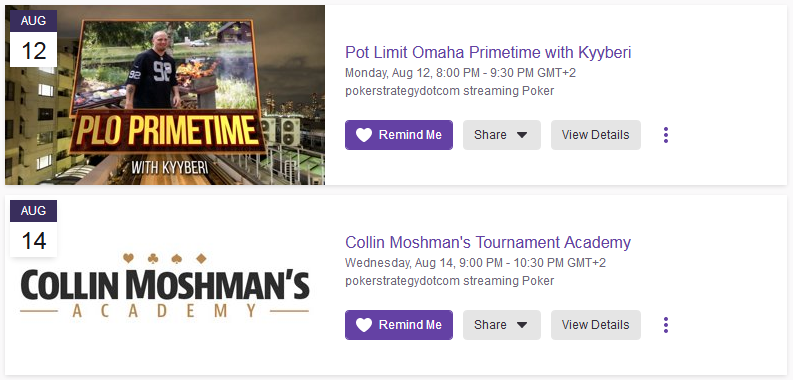Click Aug 14 calendar date badge
Screen dimensions: 793x380
tap(33, 228)
